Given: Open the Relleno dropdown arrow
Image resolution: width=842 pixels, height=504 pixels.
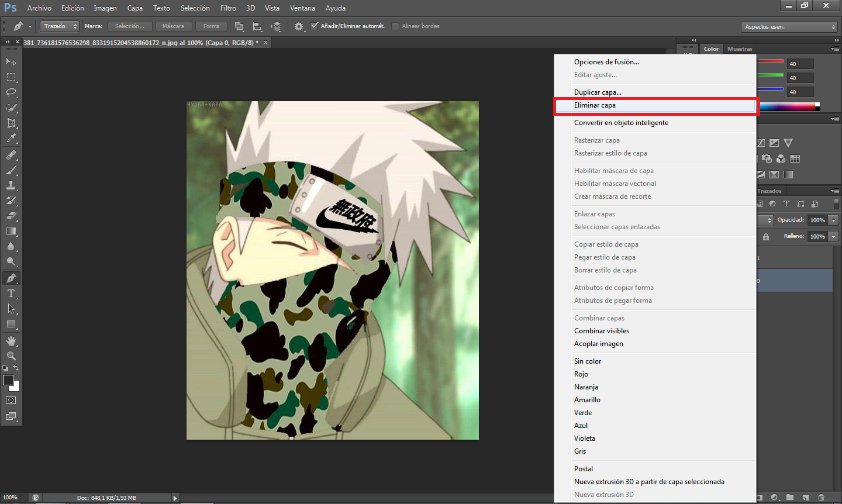Looking at the screenshot, I should point(834,237).
